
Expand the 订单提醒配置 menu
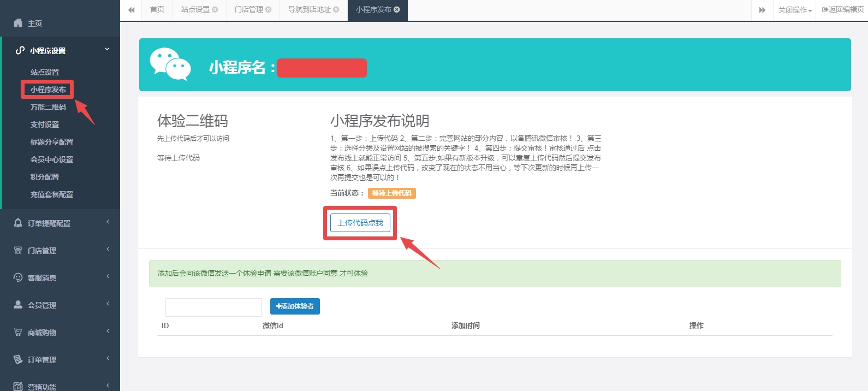(108, 222)
